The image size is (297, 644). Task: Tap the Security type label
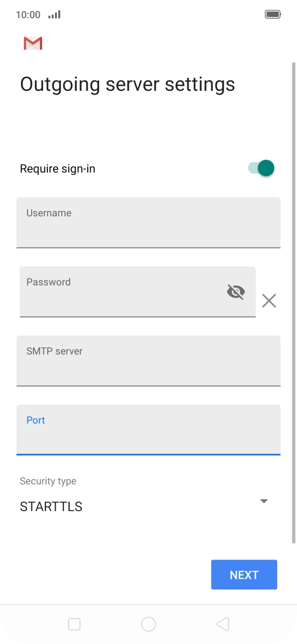pos(48,481)
